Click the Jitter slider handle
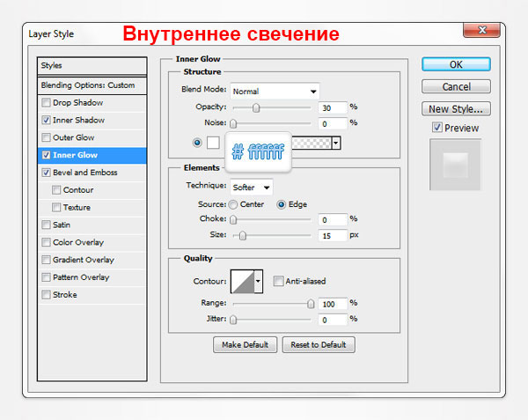This screenshot has height=420, width=528. pos(233,320)
